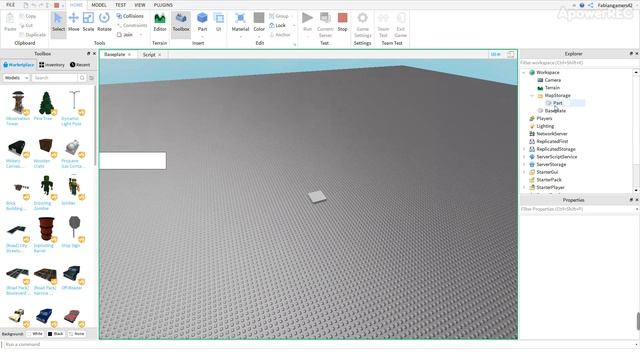This screenshot has width=640, height=360.
Task: Lock the selected part
Action: click(x=278, y=25)
